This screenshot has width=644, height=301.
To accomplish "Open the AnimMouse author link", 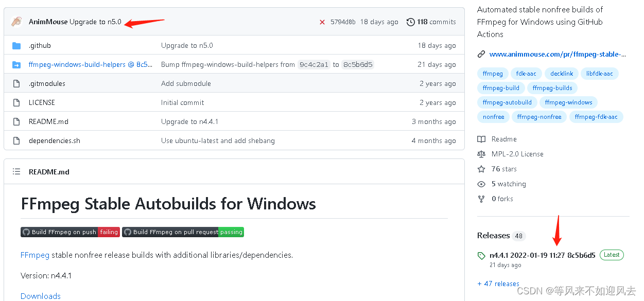I will tap(48, 22).
